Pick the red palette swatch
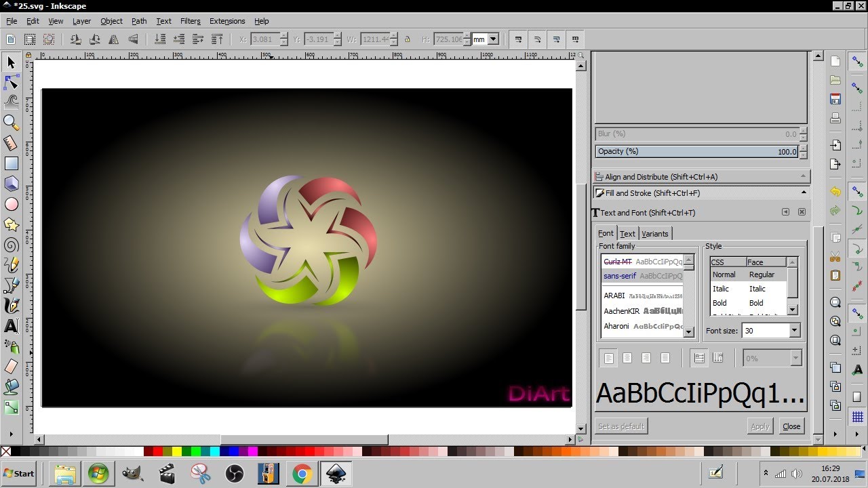 [158, 451]
